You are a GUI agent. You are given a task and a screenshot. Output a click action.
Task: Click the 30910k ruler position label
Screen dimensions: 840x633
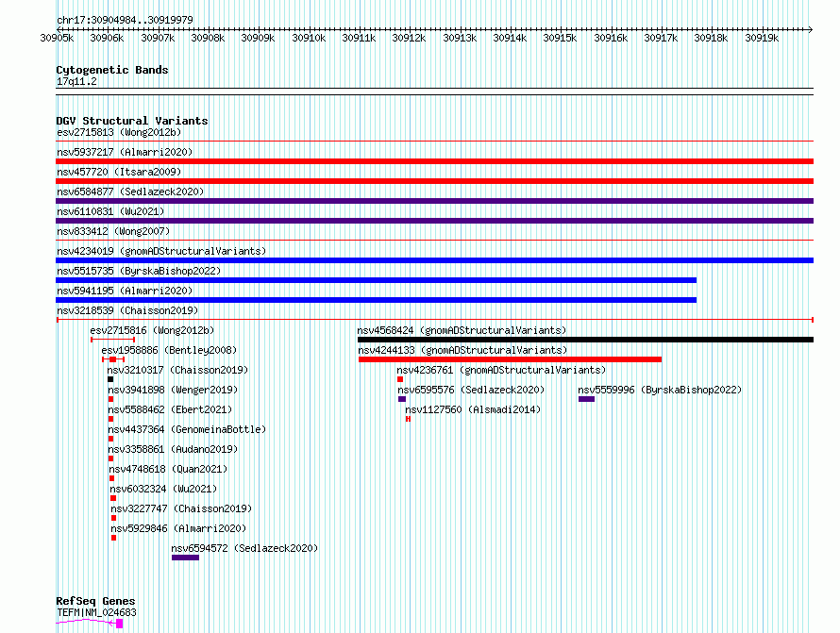tap(309, 38)
